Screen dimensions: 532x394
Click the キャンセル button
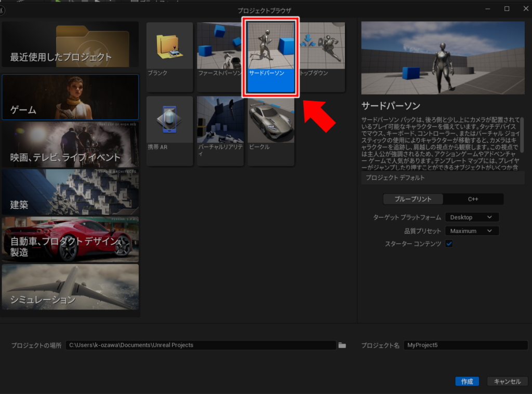click(507, 382)
